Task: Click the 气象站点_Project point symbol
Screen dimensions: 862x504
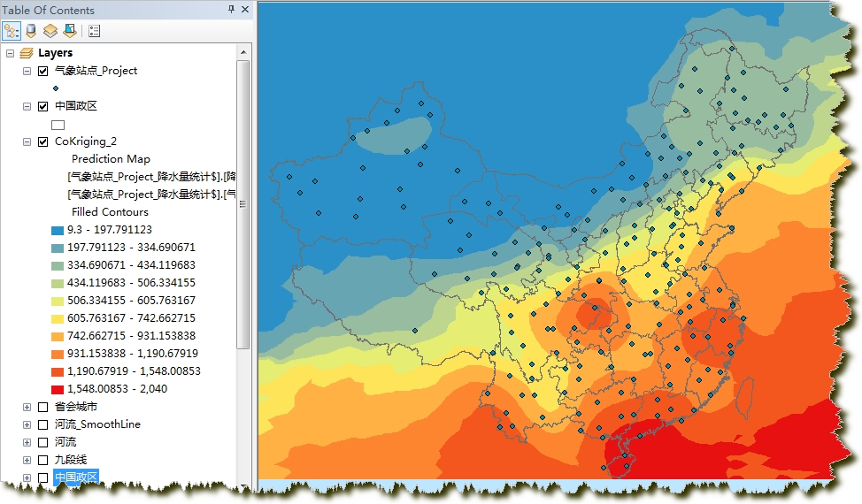Action: 56,88
